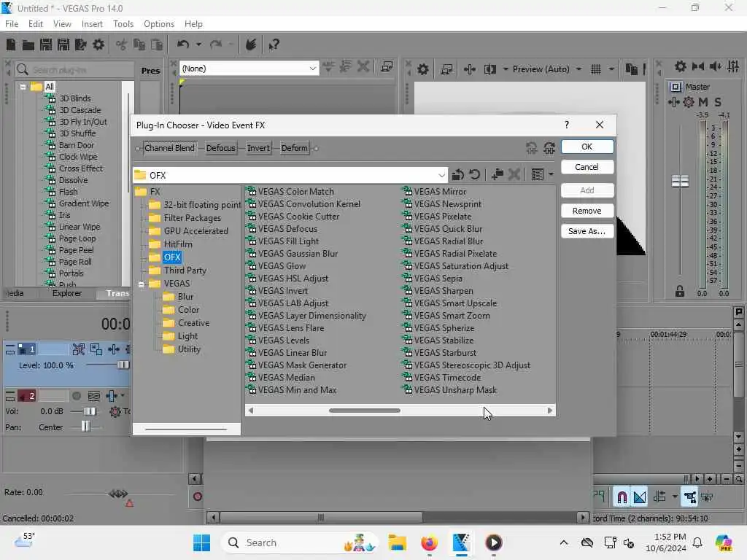Screen dimensions: 747x560
Task: Collapse the All folder in Transitions tree
Action: (x=23, y=87)
